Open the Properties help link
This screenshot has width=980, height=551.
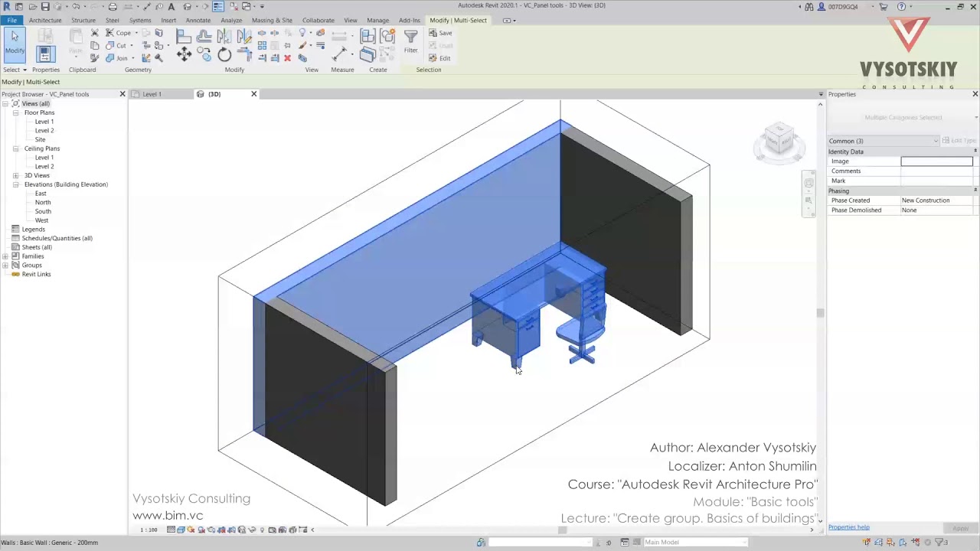(848, 527)
